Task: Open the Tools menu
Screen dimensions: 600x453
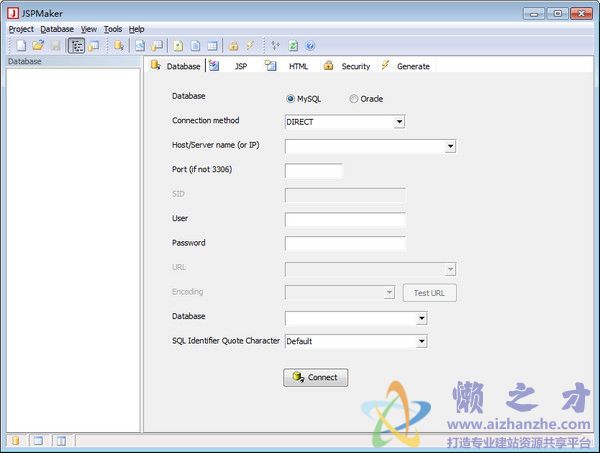Action: (113, 29)
